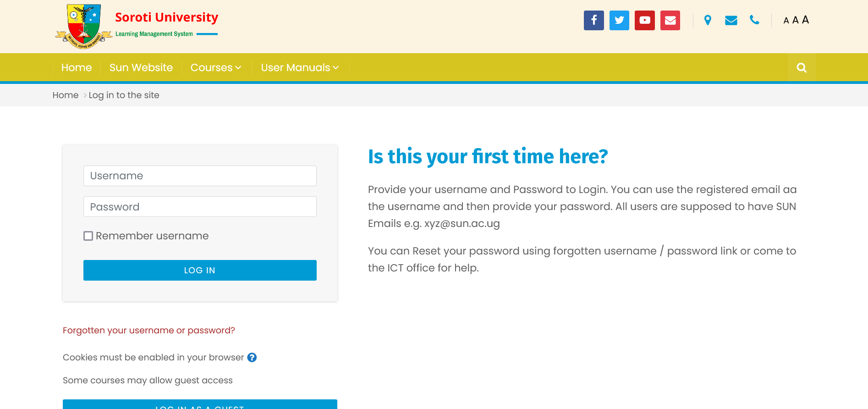This screenshot has height=409, width=868.
Task: Open the Home menu item
Action: point(77,68)
